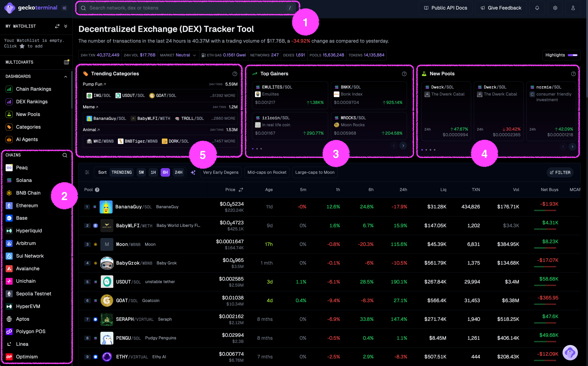
Task: Select the 24H sort interval
Action: tap(179, 172)
